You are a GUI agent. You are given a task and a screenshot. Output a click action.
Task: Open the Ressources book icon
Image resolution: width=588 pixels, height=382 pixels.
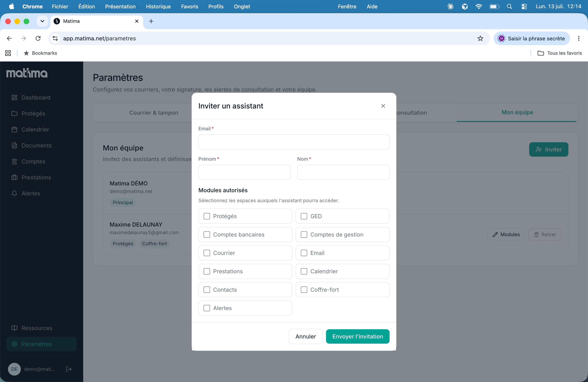coord(14,328)
